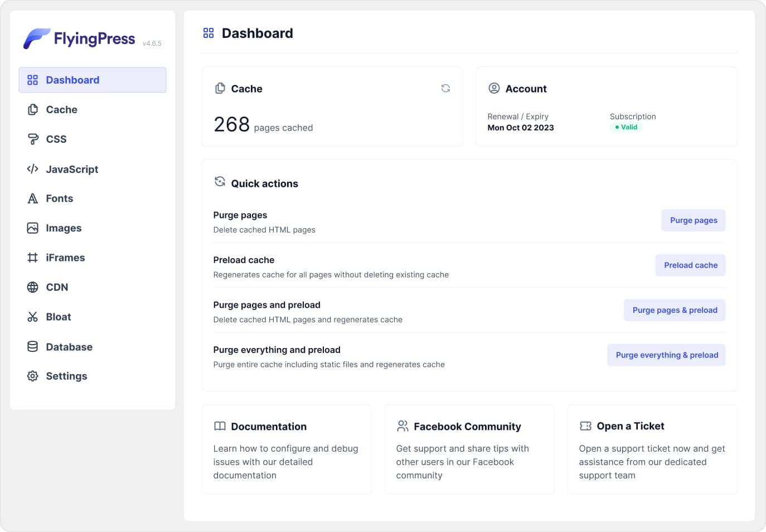This screenshot has width=766, height=532.
Task: Click the FlyingPress logo
Action: [79, 38]
